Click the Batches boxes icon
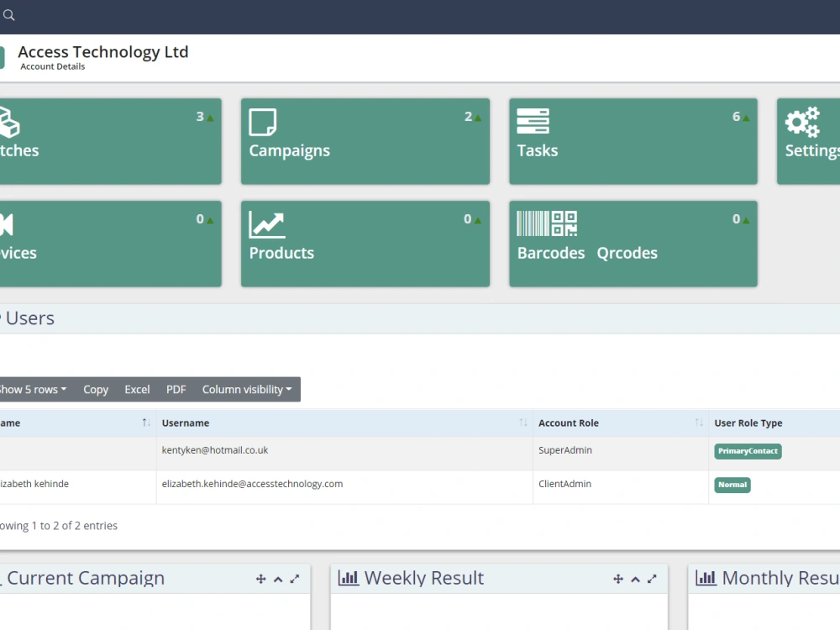The height and width of the screenshot is (630, 840). [9, 122]
